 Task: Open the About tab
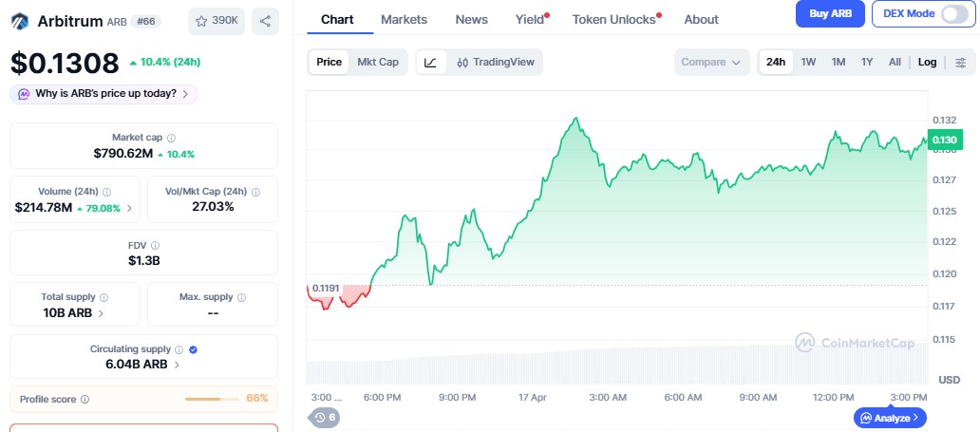tap(701, 19)
